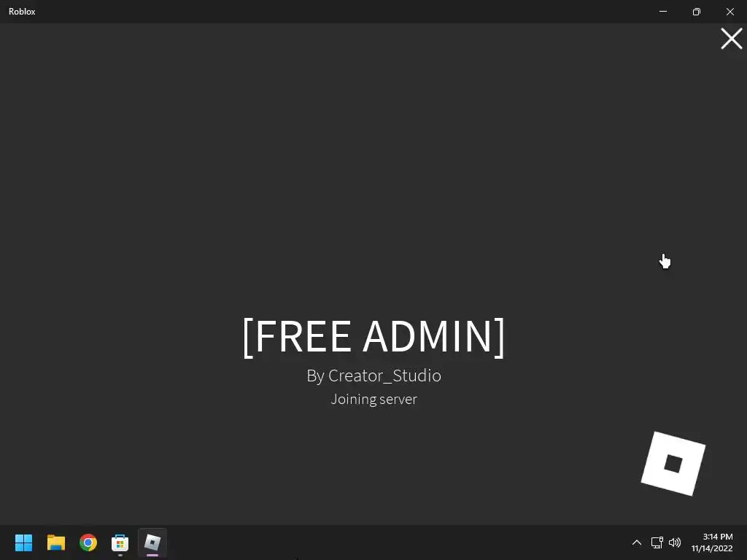747x560 pixels.
Task: Select the Roblox taskbar icon
Action: click(x=152, y=542)
